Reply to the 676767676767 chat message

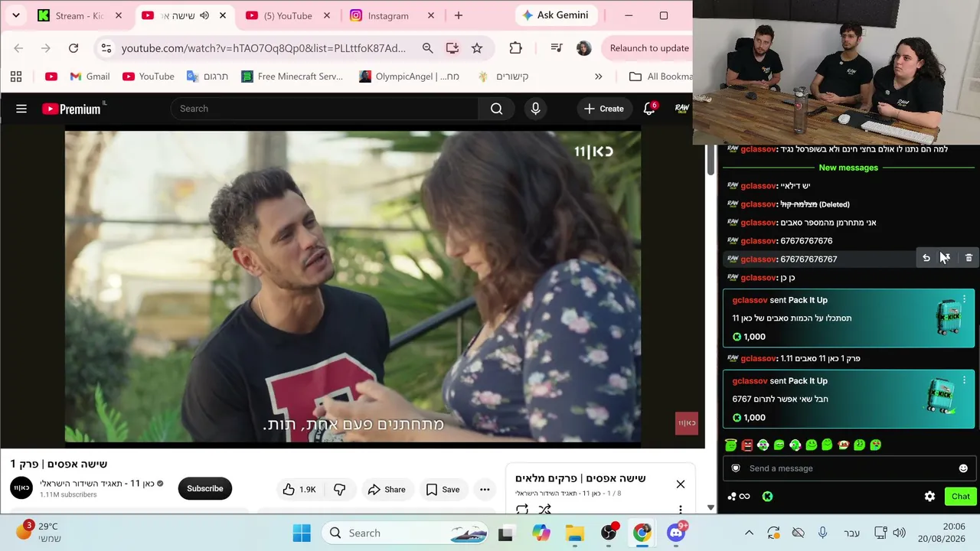(x=926, y=259)
